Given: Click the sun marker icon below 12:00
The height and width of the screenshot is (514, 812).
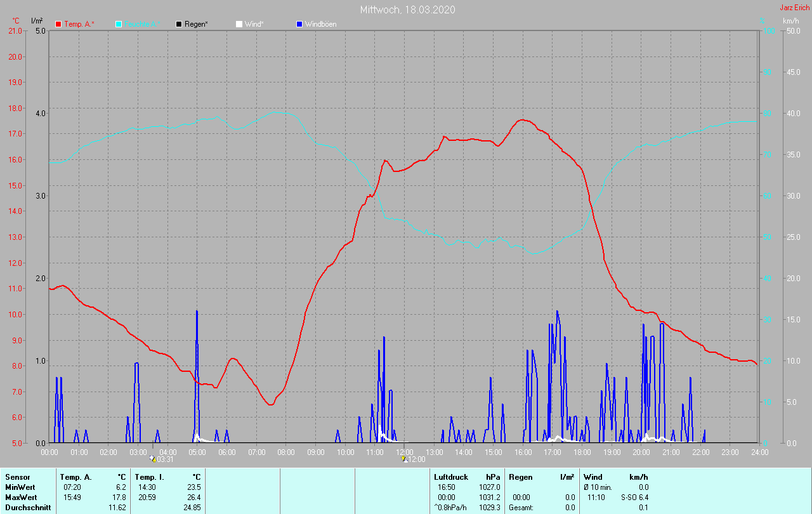Looking at the screenshot, I should 405,459.
